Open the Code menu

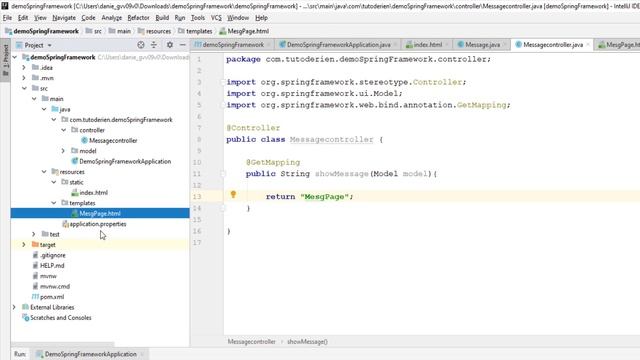[x=88, y=18]
